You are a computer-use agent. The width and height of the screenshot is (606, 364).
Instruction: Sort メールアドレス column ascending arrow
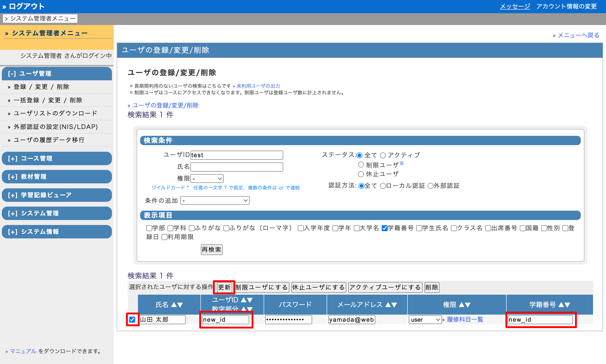point(388,305)
